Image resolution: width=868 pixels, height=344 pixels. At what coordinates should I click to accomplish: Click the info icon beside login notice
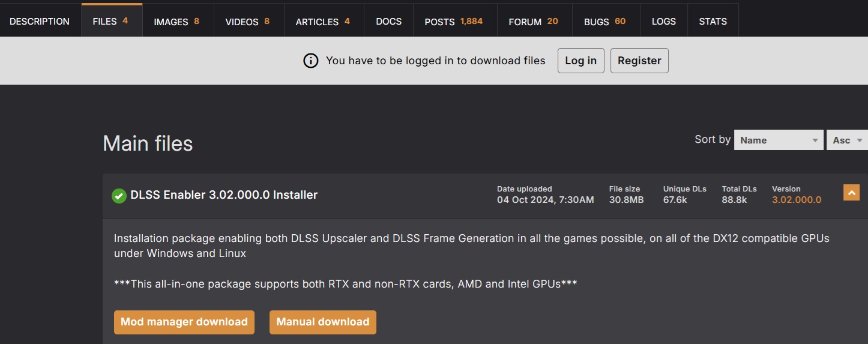click(310, 61)
